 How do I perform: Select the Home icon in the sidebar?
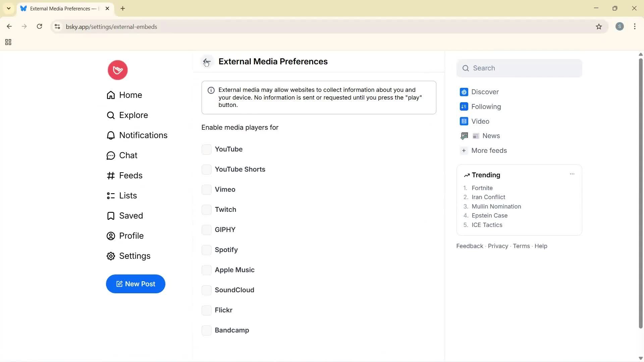(111, 95)
